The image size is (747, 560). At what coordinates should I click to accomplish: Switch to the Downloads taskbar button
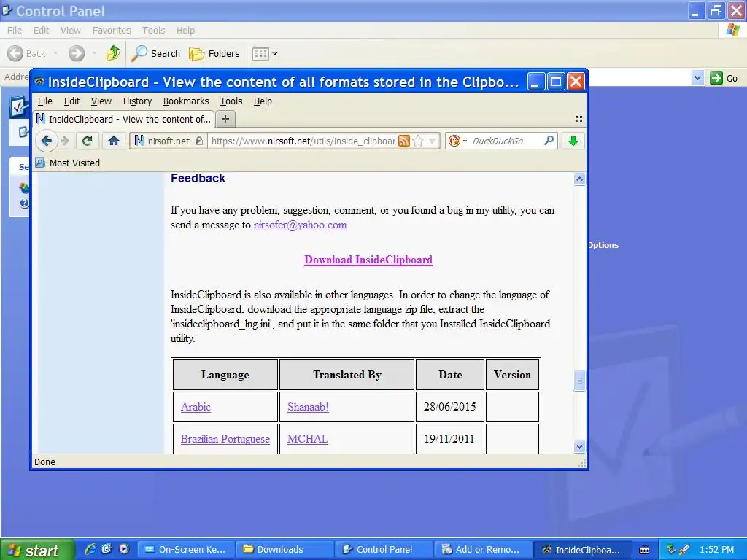point(285,550)
